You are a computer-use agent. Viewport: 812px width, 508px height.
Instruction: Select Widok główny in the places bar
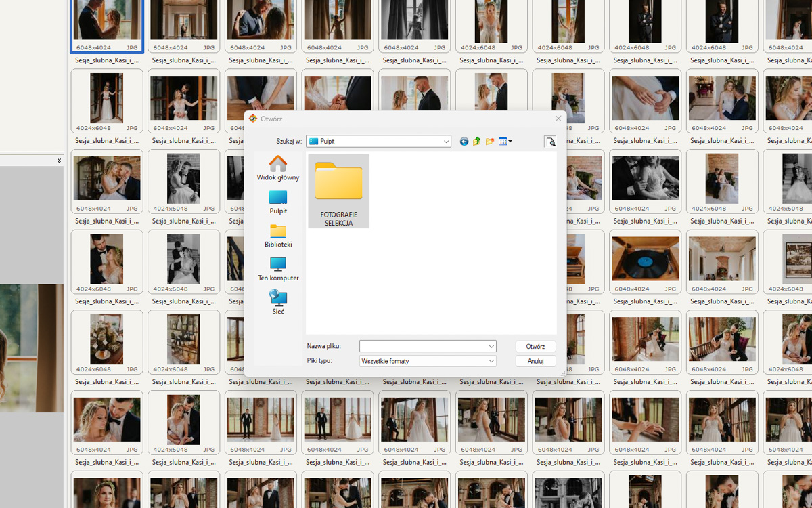point(278,168)
